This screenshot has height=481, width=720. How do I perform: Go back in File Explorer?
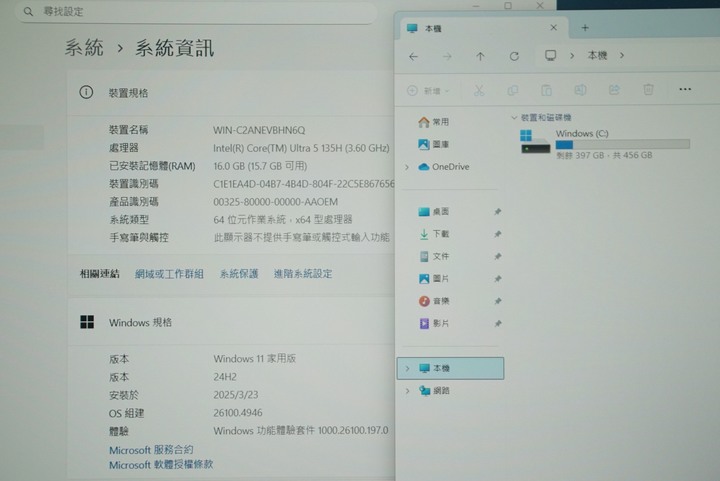pyautogui.click(x=413, y=56)
